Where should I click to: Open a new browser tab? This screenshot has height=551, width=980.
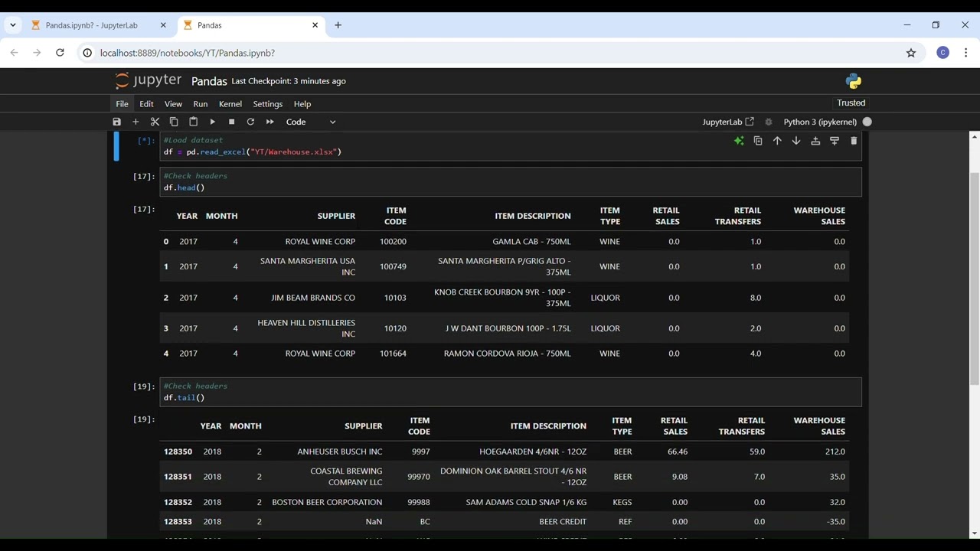(338, 25)
